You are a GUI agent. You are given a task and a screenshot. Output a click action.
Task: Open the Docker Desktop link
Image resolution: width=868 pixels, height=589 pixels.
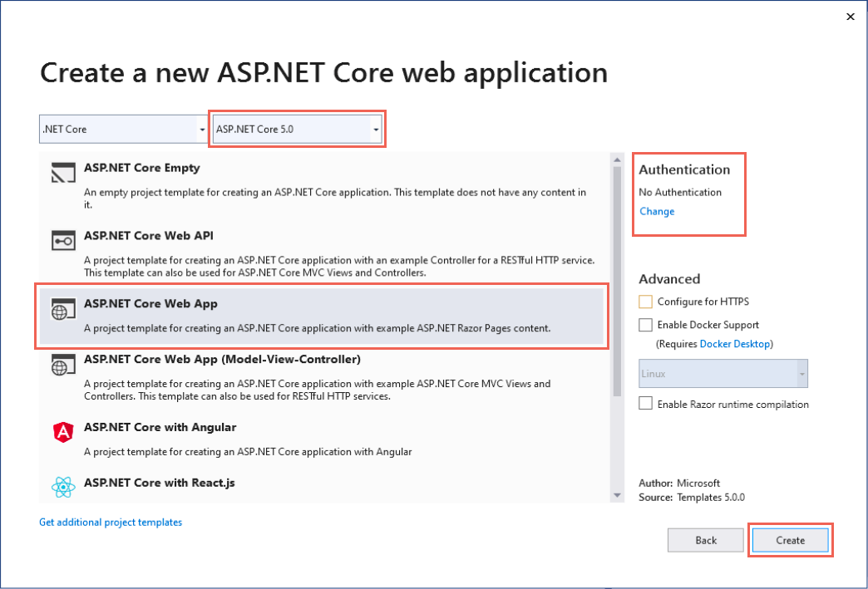735,344
